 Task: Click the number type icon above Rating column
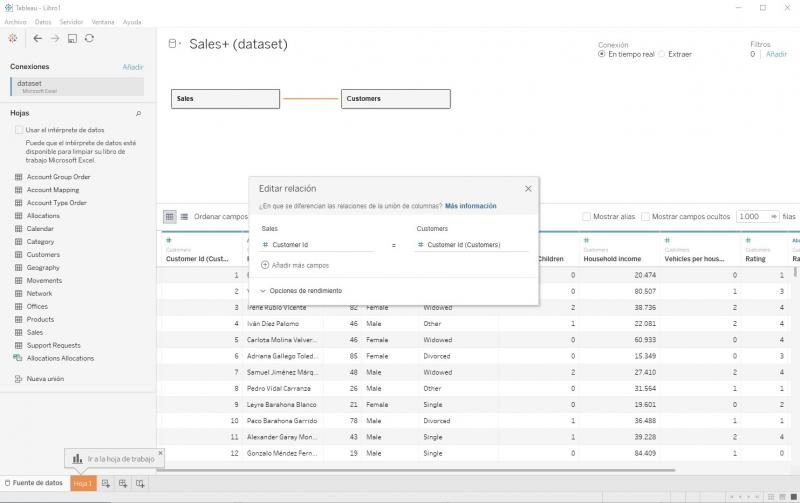748,240
